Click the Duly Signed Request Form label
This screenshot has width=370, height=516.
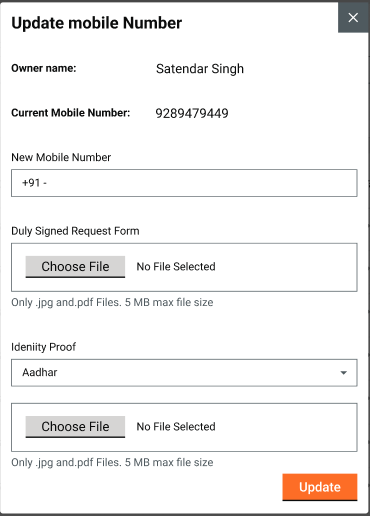coord(75,231)
